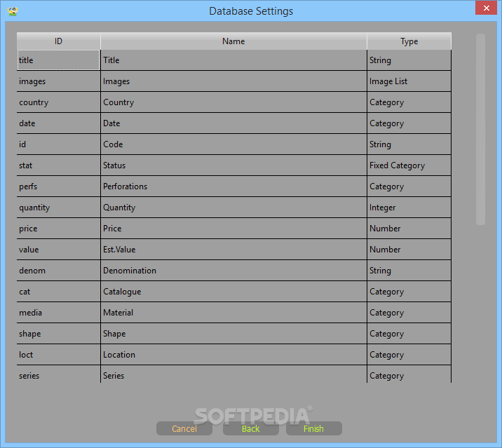The height and width of the screenshot is (448, 502).
Task: Select the 'Country' name cell
Action: (233, 102)
